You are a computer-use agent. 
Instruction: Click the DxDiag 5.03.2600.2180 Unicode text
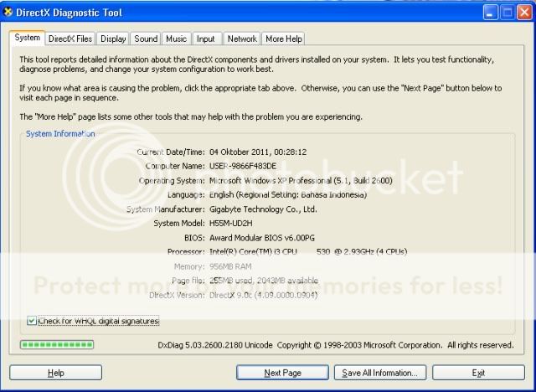click(215, 345)
